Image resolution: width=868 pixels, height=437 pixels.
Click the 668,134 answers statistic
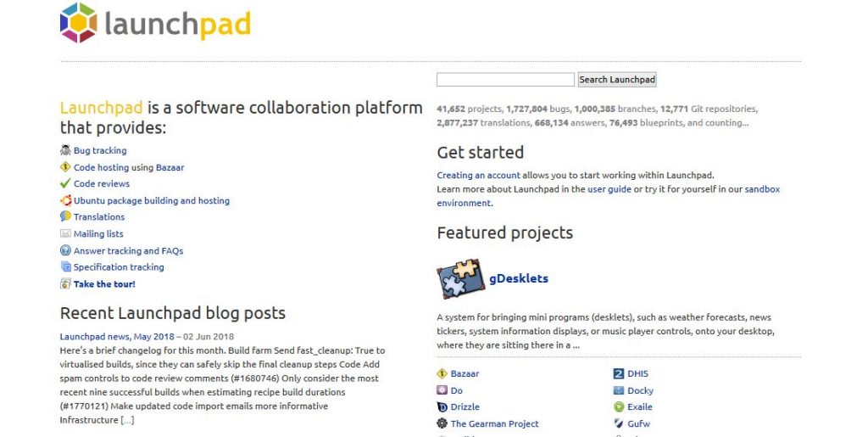click(x=570, y=123)
